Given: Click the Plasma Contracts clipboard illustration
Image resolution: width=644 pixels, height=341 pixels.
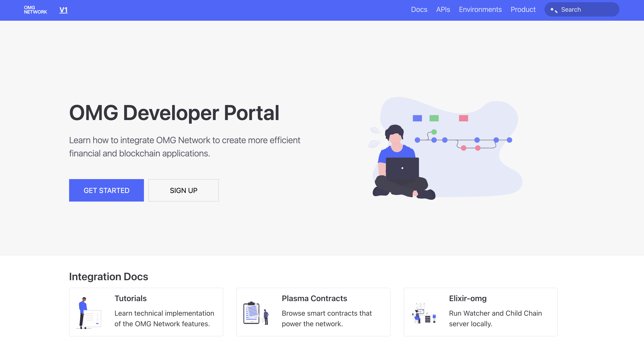Looking at the screenshot, I should (256, 313).
